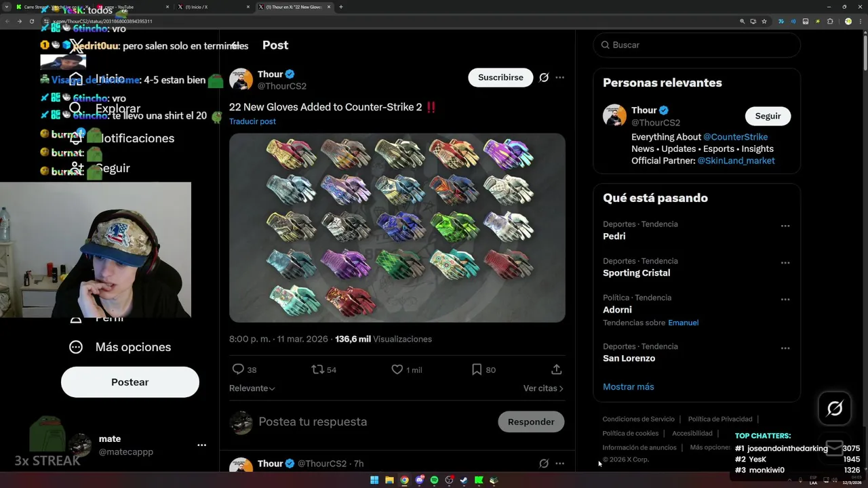
Task: Open options dots for Sporting Cristal trend
Action: click(785, 262)
